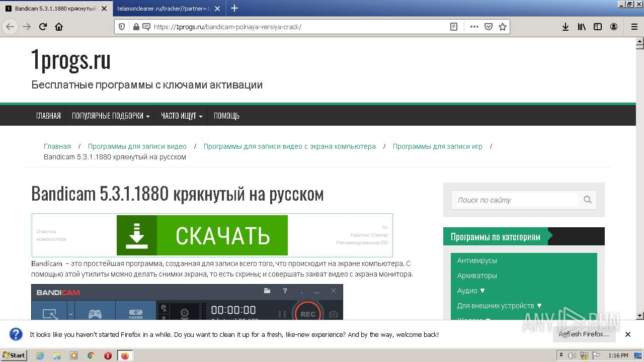
Task: Click the Bandicam screenshot thumbnail
Action: click(187, 302)
